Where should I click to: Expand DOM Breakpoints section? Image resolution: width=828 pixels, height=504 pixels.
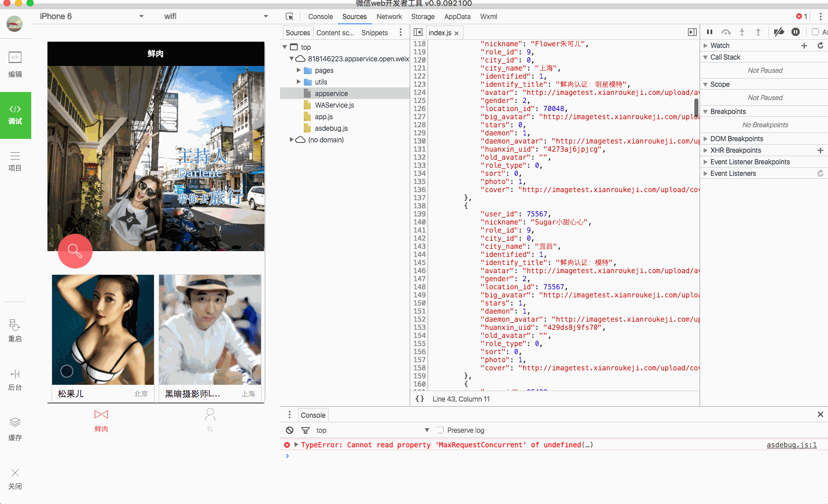click(x=705, y=139)
